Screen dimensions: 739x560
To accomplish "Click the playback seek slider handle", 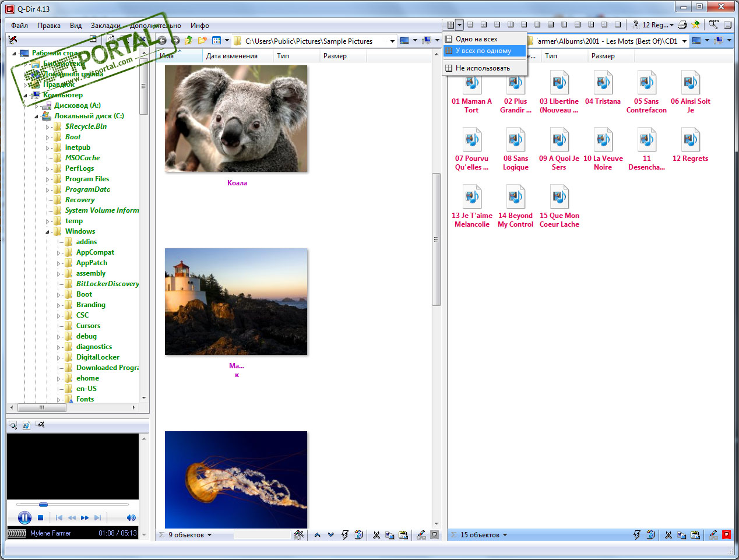I will (x=43, y=504).
